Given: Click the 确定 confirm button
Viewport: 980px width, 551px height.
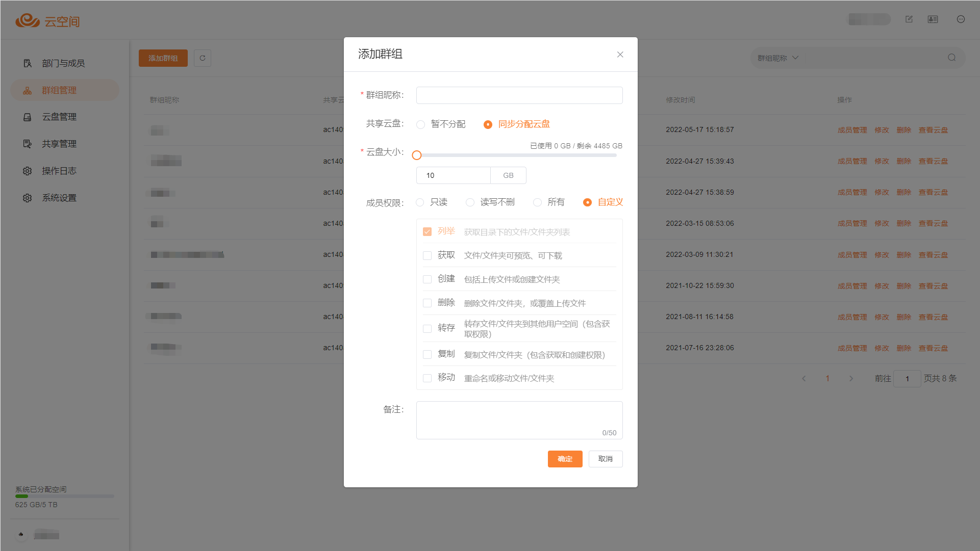Looking at the screenshot, I should [565, 459].
